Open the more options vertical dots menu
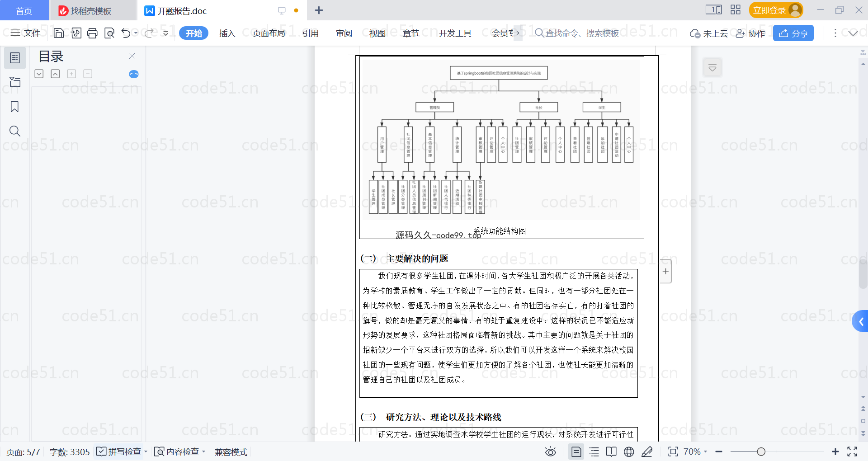Viewport: 868px width, 461px height. coord(835,33)
